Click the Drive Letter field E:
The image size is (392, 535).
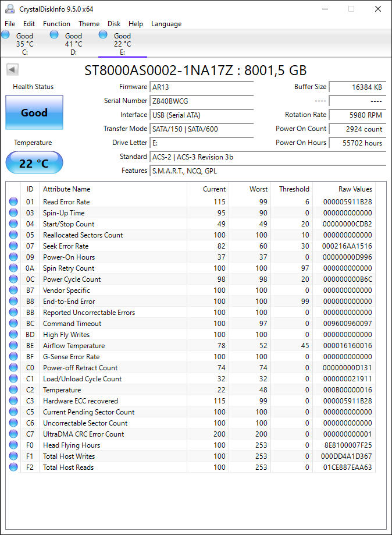coord(201,143)
